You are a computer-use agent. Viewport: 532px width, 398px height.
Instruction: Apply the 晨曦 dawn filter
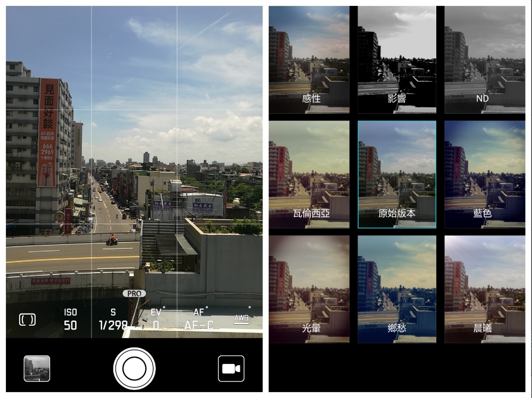pyautogui.click(x=485, y=289)
